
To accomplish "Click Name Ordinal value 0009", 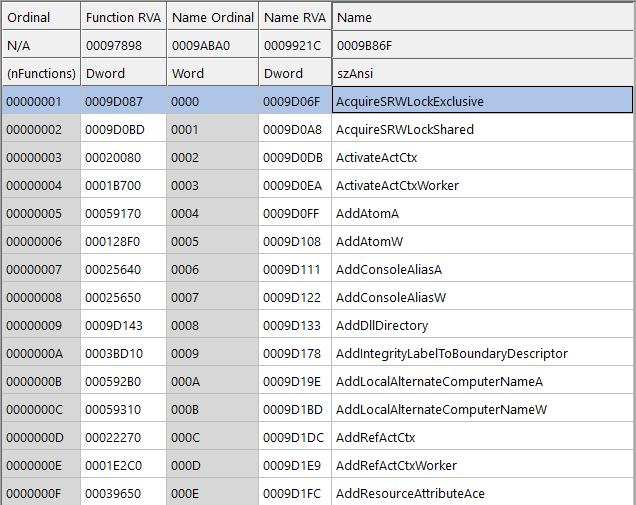I will click(x=213, y=353).
